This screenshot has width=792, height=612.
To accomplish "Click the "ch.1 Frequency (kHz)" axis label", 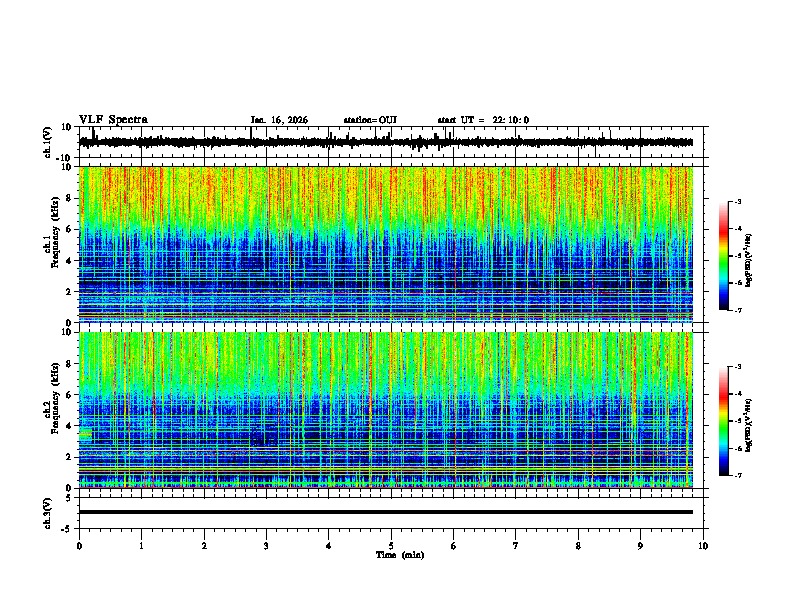I will [x=54, y=232].
